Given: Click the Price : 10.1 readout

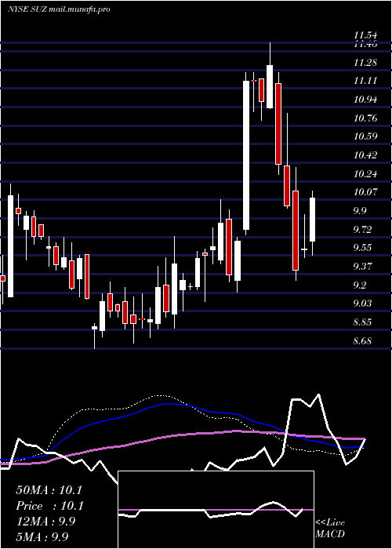Looking at the screenshot, I should tap(49, 506).
